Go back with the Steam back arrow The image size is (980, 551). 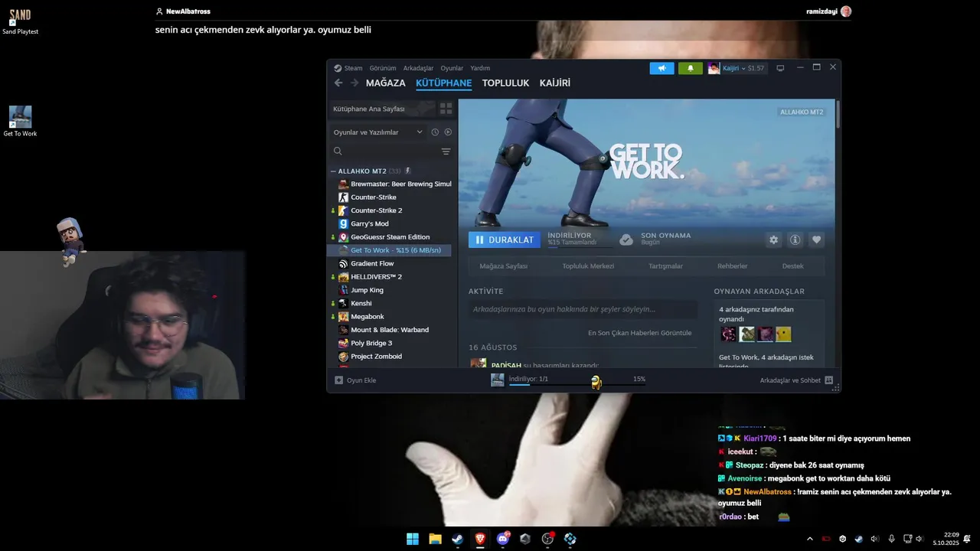(338, 83)
